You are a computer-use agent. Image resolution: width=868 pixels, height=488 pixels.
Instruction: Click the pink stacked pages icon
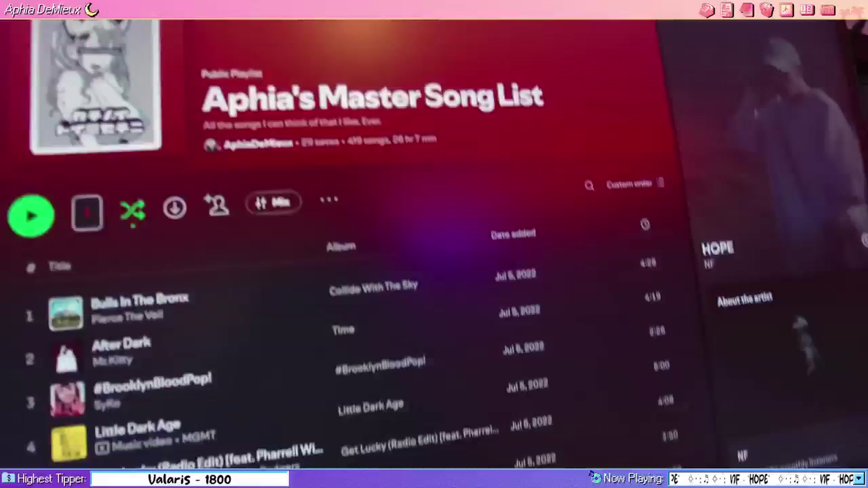[x=747, y=10]
